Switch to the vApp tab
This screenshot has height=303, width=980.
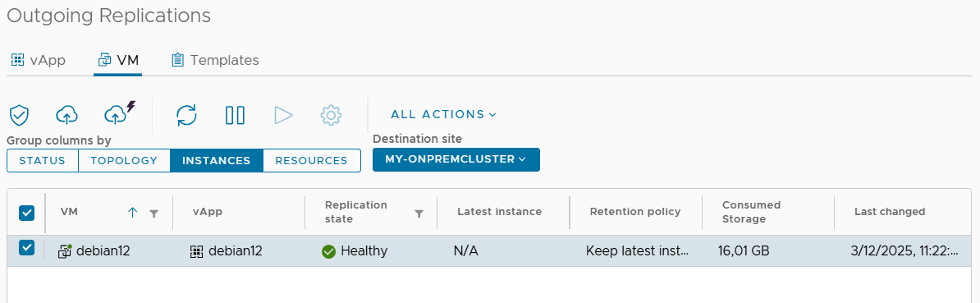point(39,61)
